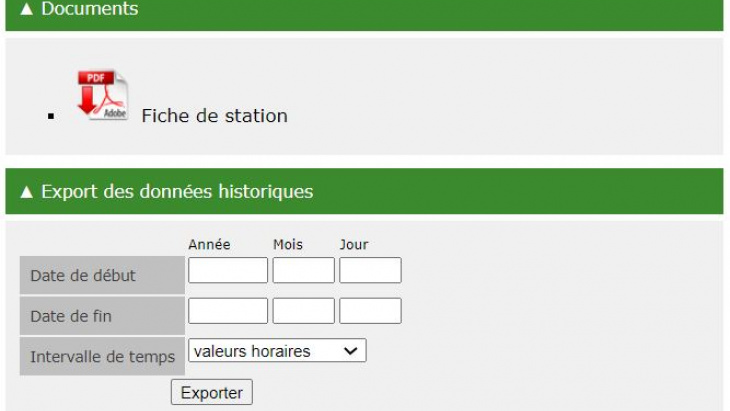
Task: Click the Documents header title text
Action: tap(89, 9)
